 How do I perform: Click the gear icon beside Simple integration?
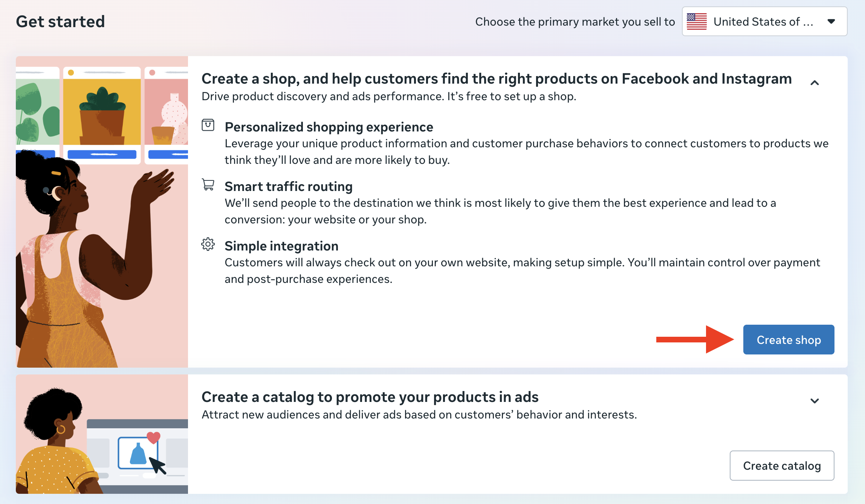(x=208, y=244)
